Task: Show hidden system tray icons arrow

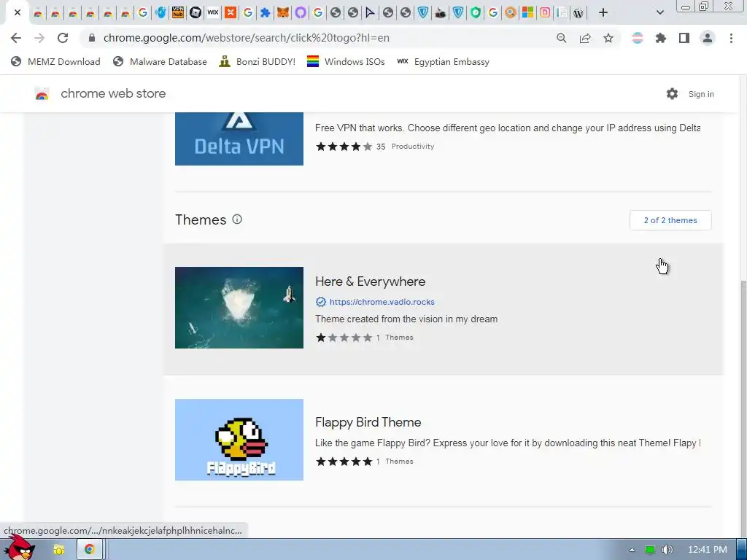Action: 632,550
